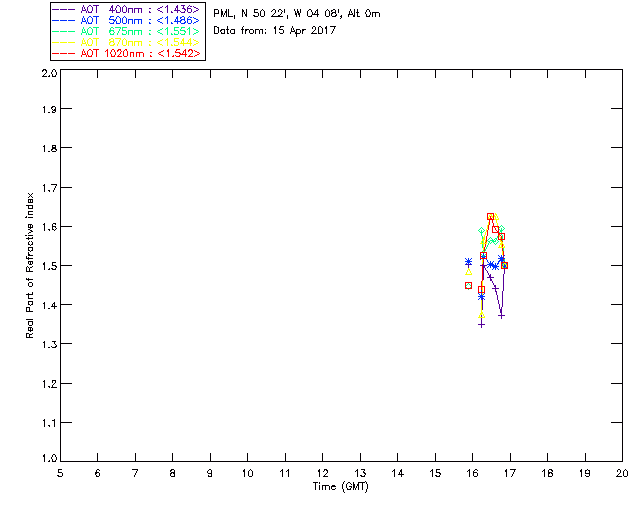This screenshot has width=640, height=512.
Task: Click the 7 x-axis tick label
Action: tap(135, 473)
